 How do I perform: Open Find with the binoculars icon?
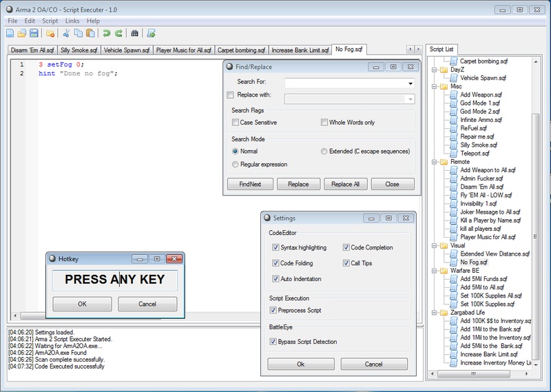(x=135, y=33)
